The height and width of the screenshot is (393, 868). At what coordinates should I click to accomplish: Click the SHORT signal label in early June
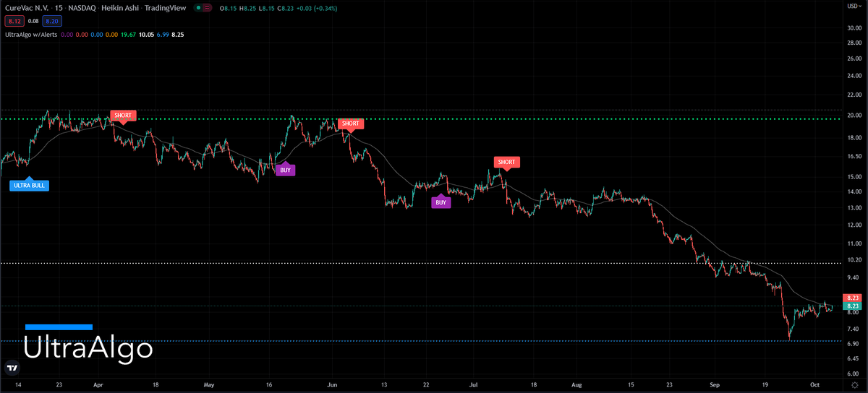pyautogui.click(x=350, y=124)
